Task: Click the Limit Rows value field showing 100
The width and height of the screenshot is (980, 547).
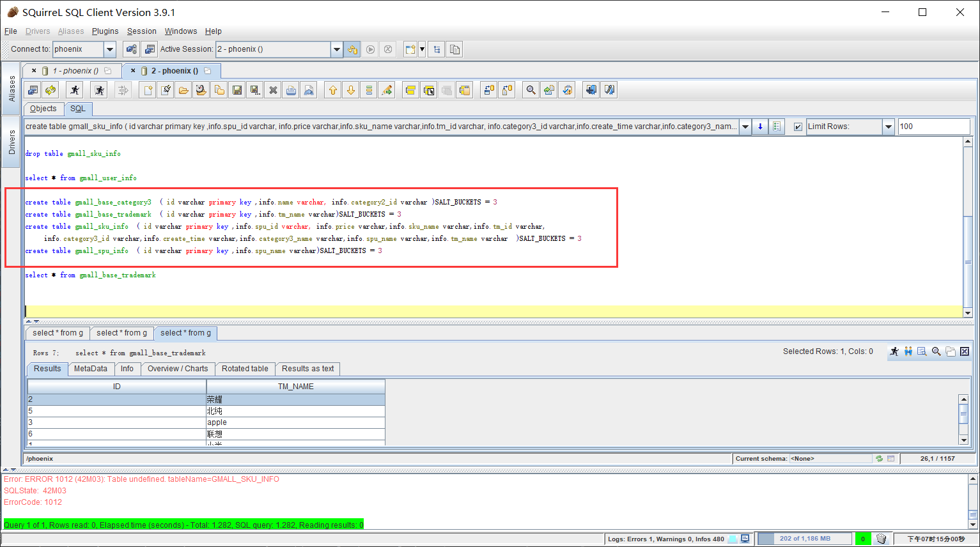Action: pyautogui.click(x=934, y=127)
